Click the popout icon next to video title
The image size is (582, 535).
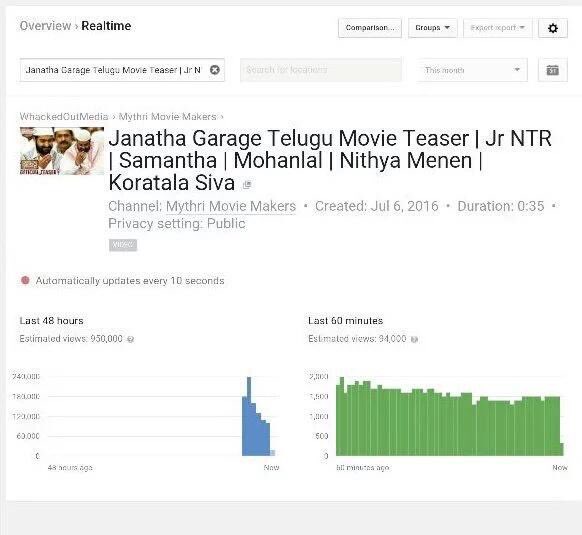(x=247, y=185)
